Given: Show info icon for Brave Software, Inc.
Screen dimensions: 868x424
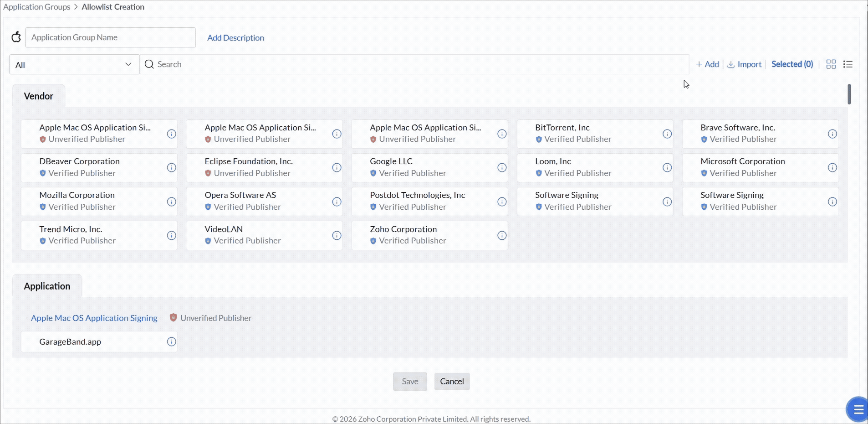Looking at the screenshot, I should [832, 134].
